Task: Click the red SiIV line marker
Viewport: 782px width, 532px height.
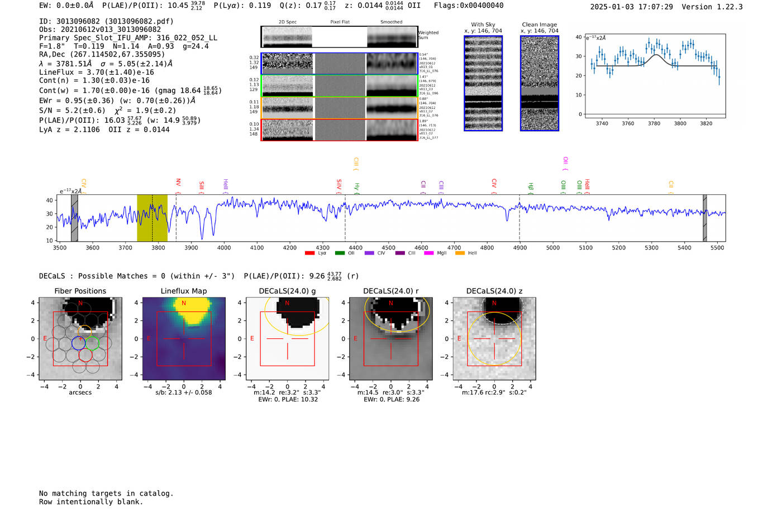Action: (339, 186)
